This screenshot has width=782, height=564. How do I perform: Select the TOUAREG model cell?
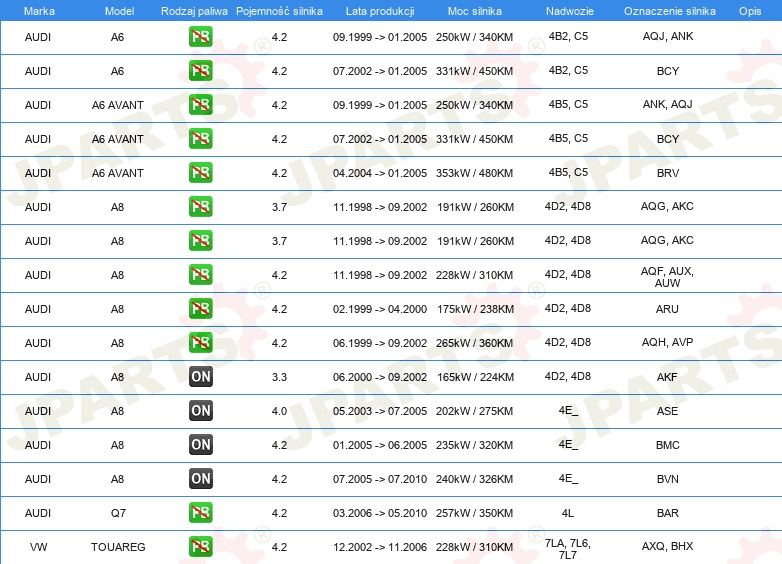tap(118, 547)
